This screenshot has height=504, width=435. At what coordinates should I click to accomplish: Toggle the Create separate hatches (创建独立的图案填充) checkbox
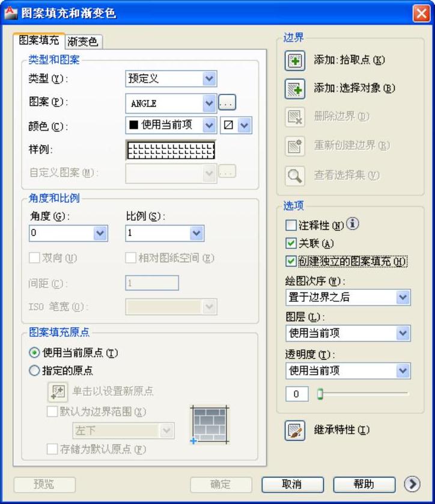click(x=291, y=260)
